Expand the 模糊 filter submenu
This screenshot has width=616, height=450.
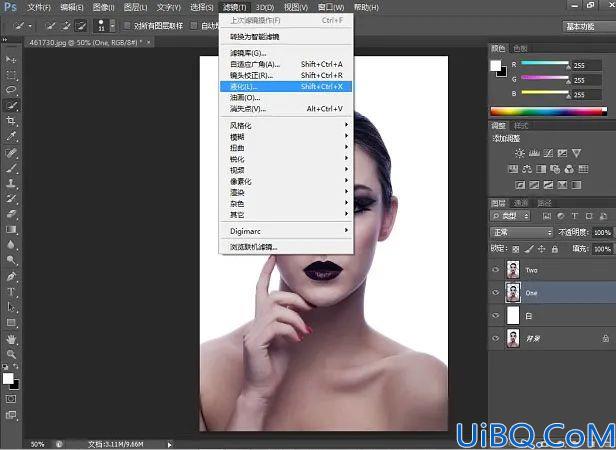[x=286, y=137]
